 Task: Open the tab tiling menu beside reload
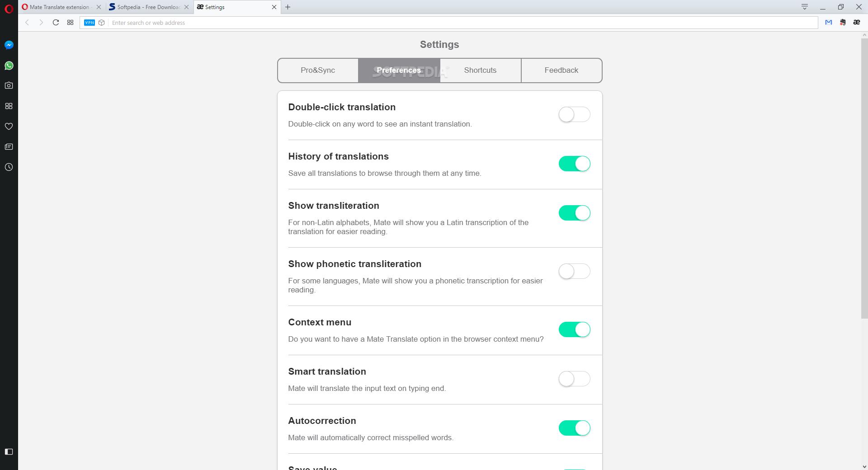pyautogui.click(x=70, y=23)
